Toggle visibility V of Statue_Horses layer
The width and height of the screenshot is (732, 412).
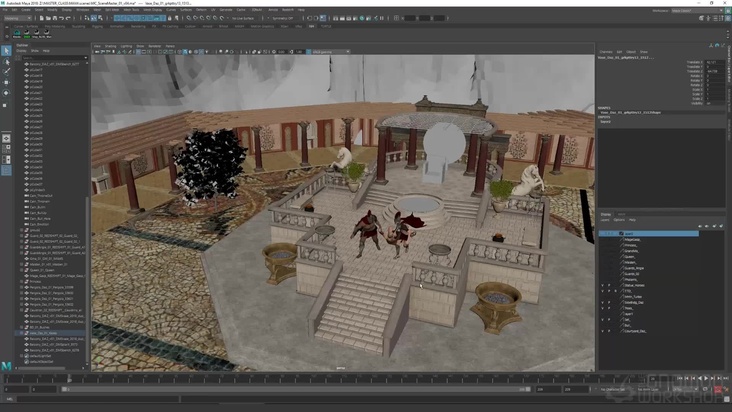point(602,285)
